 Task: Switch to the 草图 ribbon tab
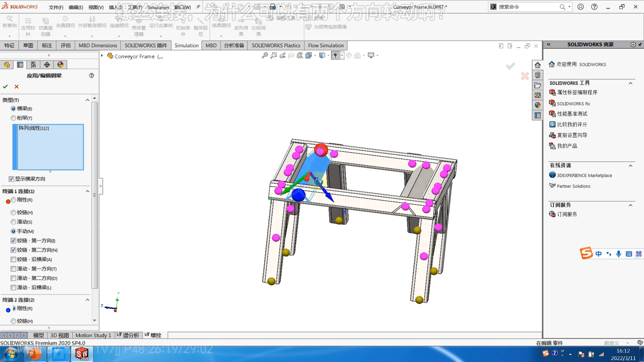[28, 46]
